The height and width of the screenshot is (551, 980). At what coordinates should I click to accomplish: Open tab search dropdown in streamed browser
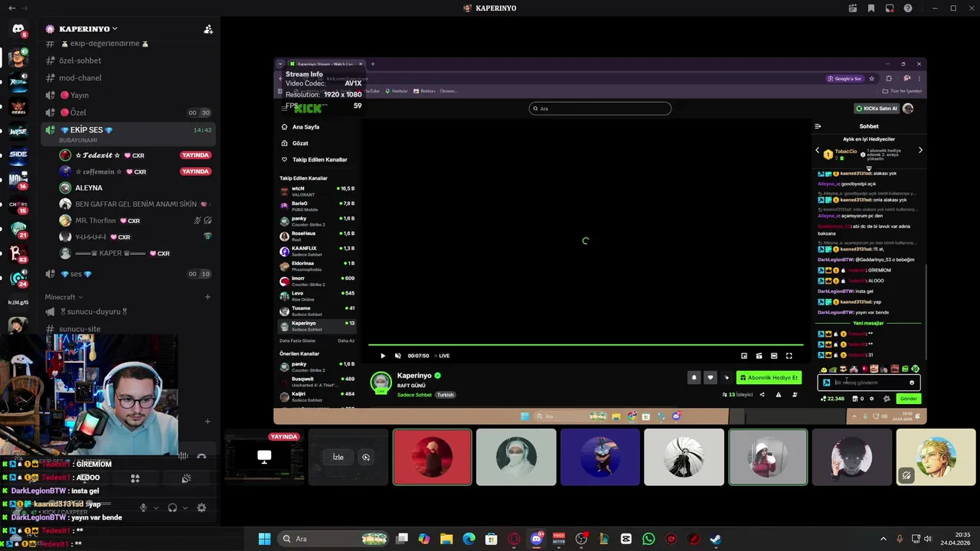point(280,64)
